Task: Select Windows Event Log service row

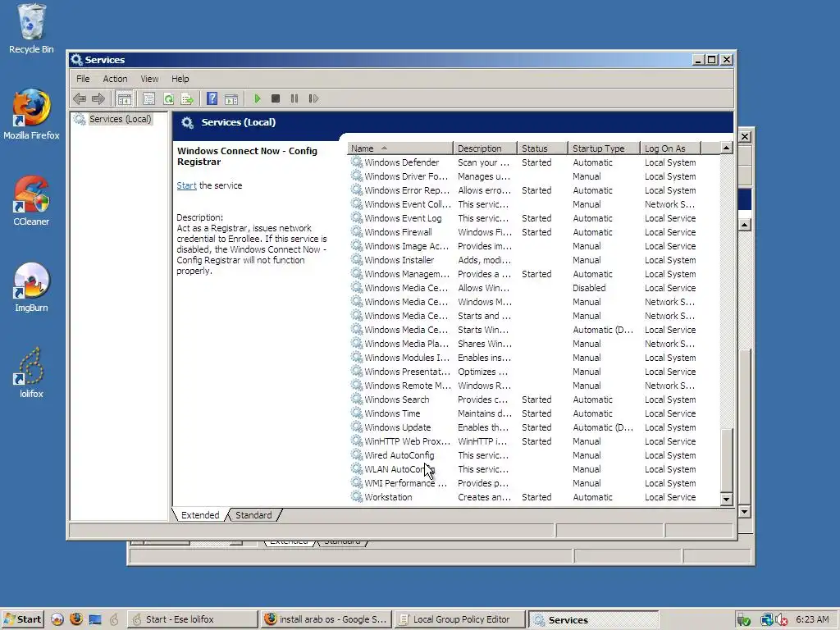Action: pyautogui.click(x=533, y=218)
